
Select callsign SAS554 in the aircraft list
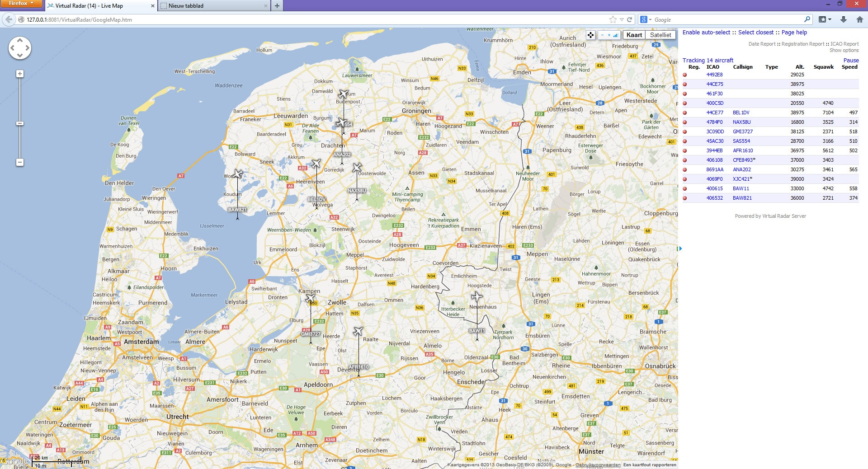(741, 141)
